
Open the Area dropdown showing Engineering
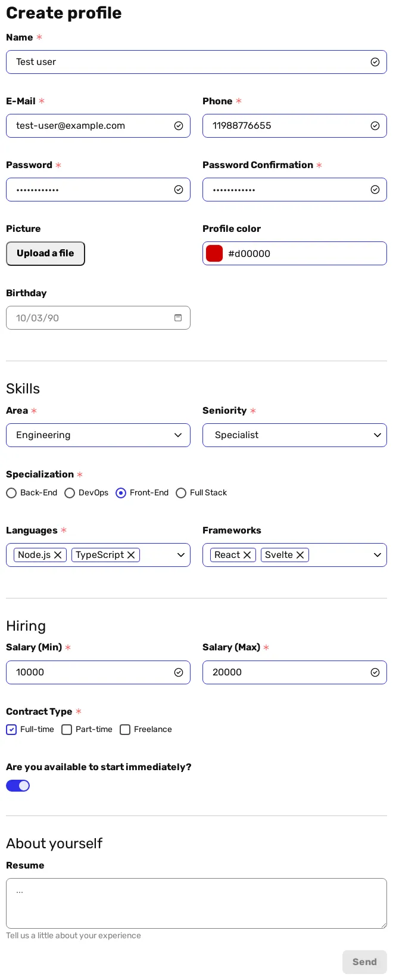[98, 435]
